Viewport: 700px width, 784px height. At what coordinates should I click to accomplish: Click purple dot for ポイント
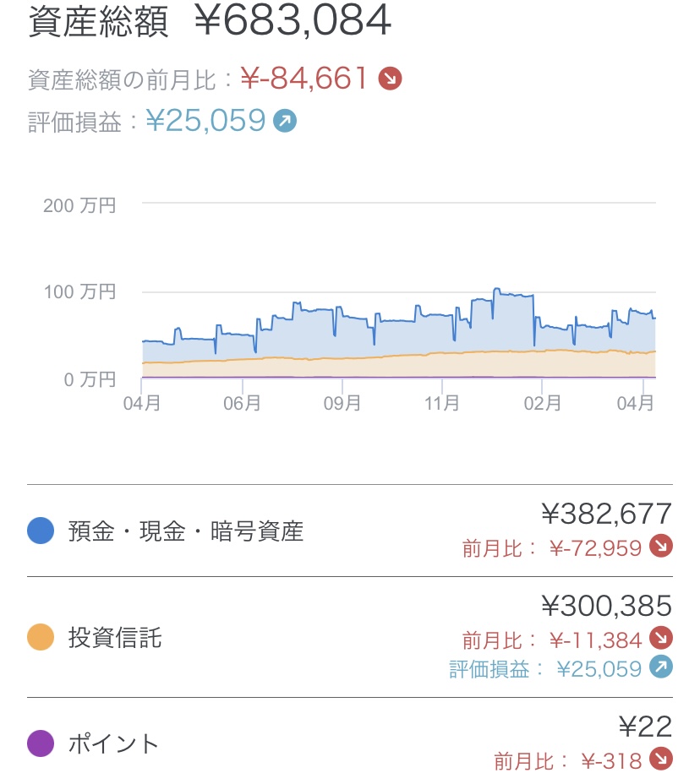41,743
